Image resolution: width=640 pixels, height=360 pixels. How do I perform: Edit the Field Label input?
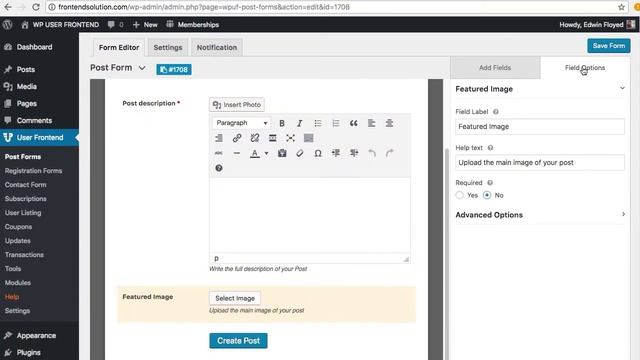coord(540,127)
